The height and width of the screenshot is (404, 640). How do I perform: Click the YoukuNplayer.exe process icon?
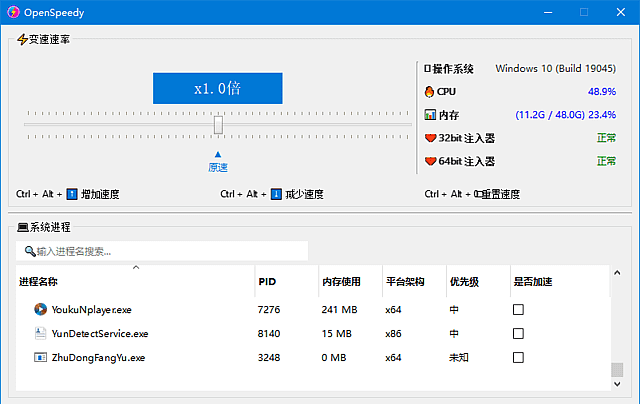[40, 309]
